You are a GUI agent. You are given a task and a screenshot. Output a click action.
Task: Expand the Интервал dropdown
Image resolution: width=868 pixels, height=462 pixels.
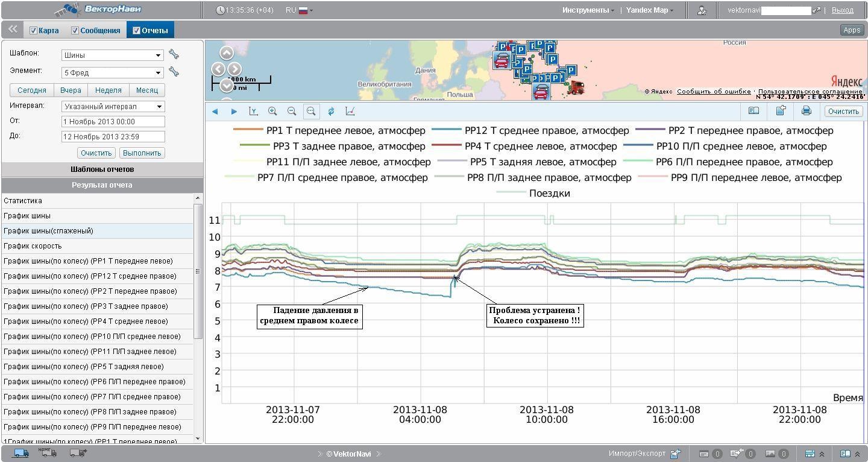click(x=113, y=106)
